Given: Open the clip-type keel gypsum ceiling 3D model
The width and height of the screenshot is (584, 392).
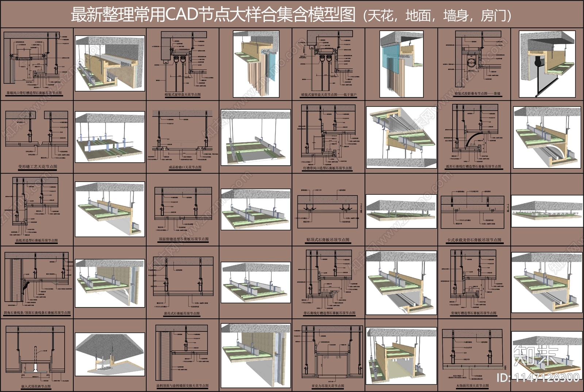Looking at the screenshot, I should point(547,211).
